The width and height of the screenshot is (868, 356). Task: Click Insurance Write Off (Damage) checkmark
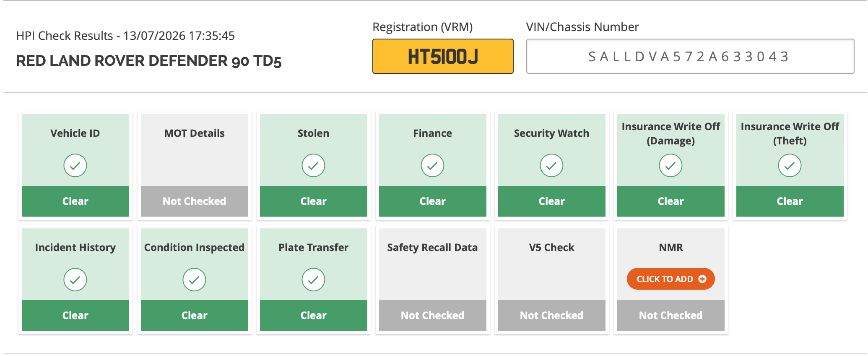(x=670, y=165)
